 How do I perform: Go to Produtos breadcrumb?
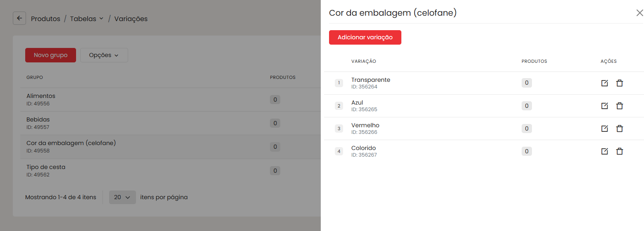(x=45, y=19)
